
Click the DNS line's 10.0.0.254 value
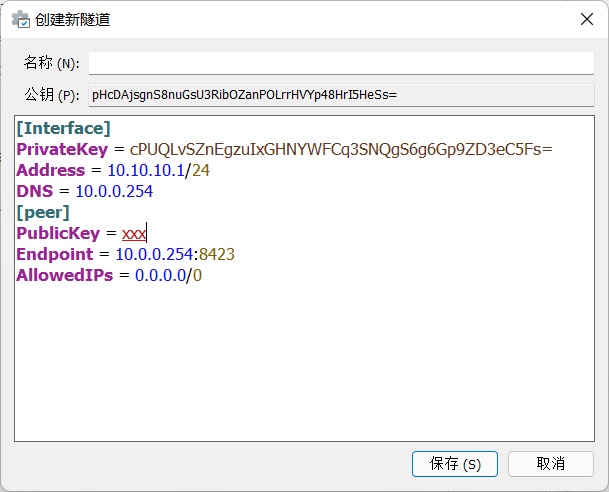(x=114, y=191)
